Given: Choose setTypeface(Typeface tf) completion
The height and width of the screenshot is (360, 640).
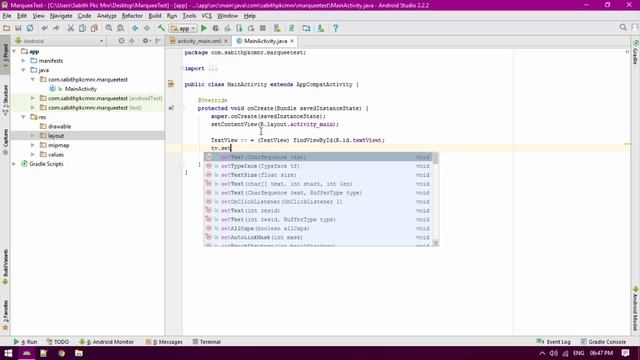Looking at the screenshot, I should click(318, 166).
